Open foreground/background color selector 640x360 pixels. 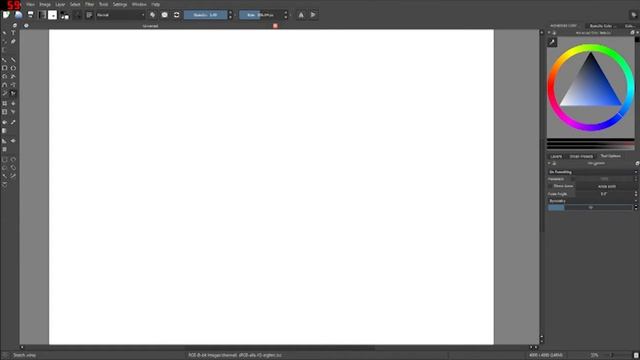[x=64, y=16]
